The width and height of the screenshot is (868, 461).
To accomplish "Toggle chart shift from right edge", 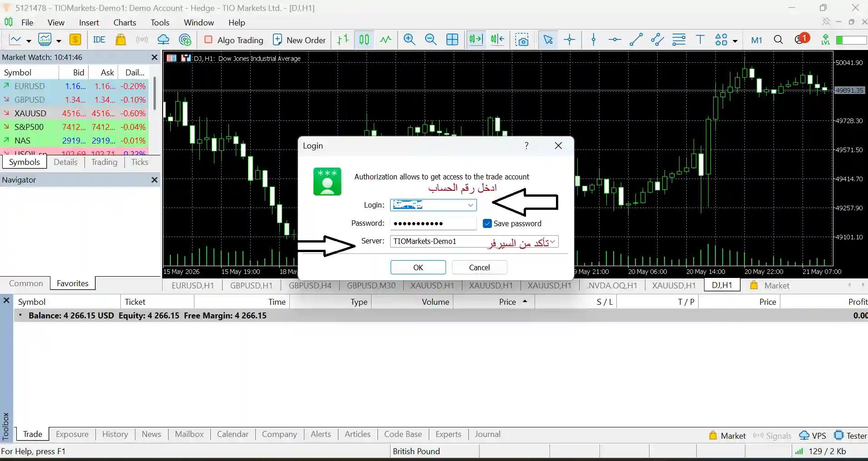I will coord(497,40).
